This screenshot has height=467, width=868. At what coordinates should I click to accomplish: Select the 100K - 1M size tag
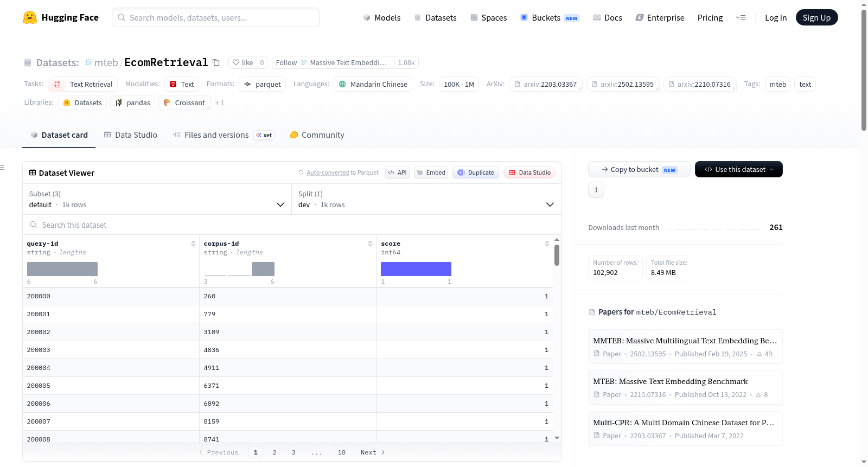[x=459, y=84]
